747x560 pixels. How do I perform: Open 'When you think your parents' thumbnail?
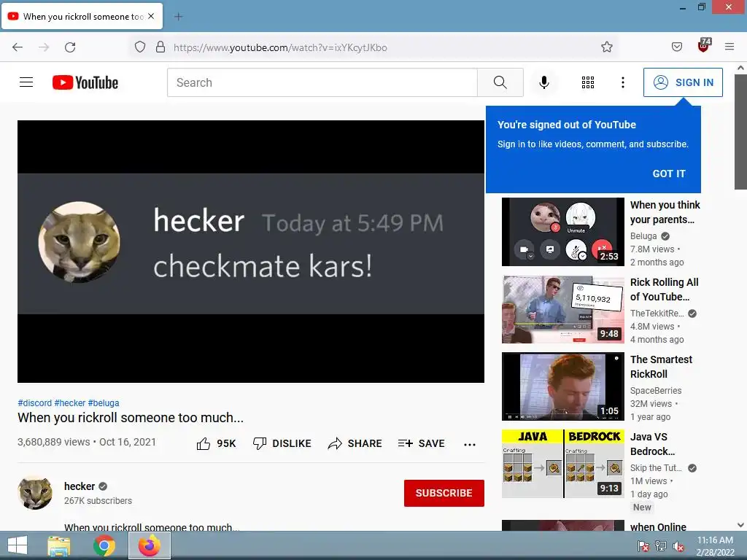[x=563, y=232]
